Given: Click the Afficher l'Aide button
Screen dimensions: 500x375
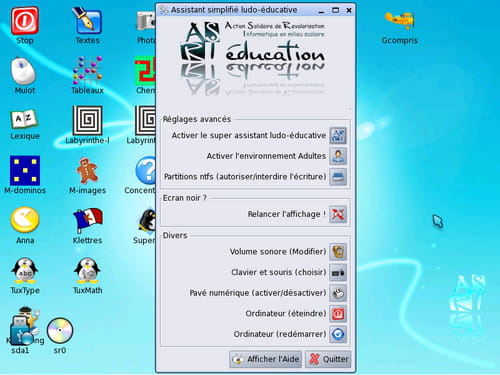Looking at the screenshot, I should [x=265, y=359].
